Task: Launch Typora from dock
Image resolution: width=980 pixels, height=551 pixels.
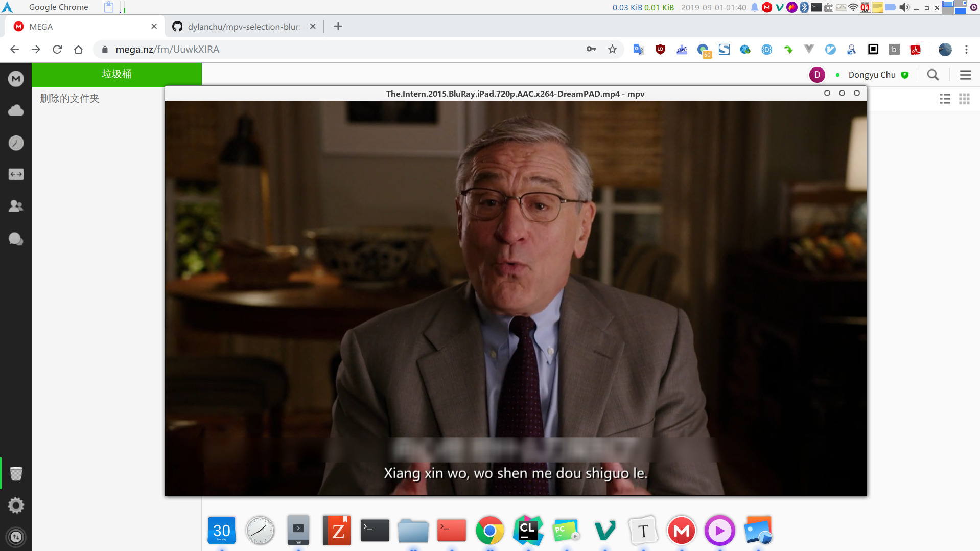Action: pos(643,531)
